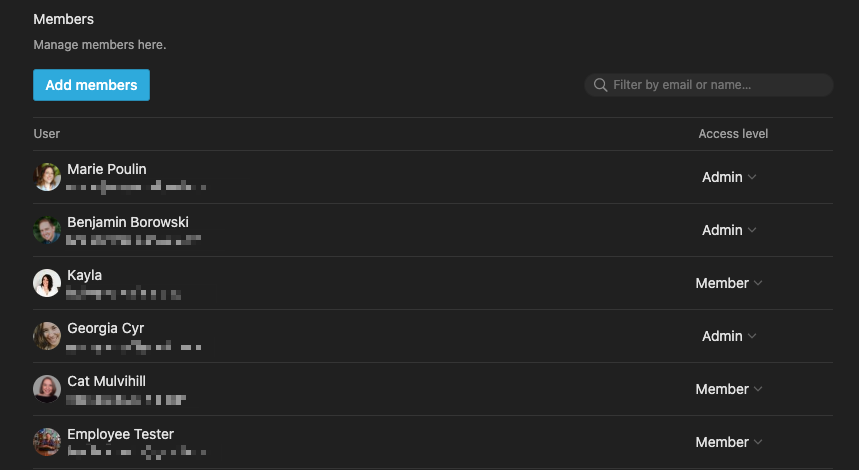Viewport: 859px width, 470px height.
Task: Open Marie Poulin's Admin access dropdown
Action: pos(729,177)
